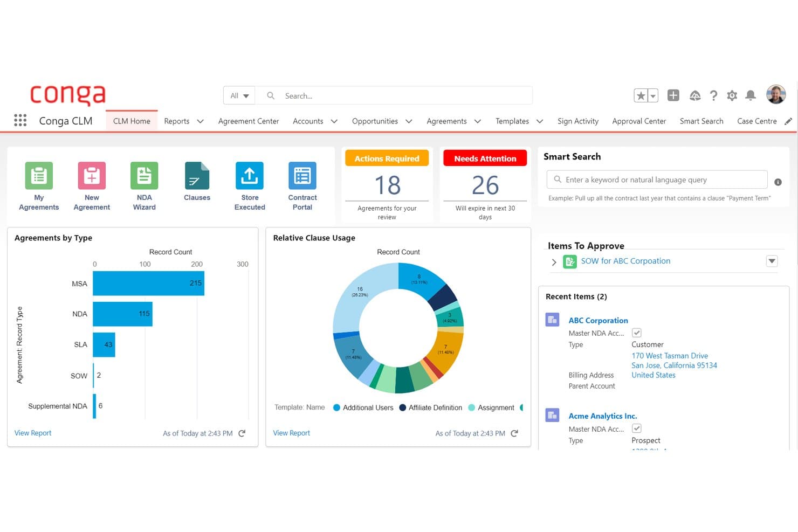Click the global actions plus icon

[673, 95]
